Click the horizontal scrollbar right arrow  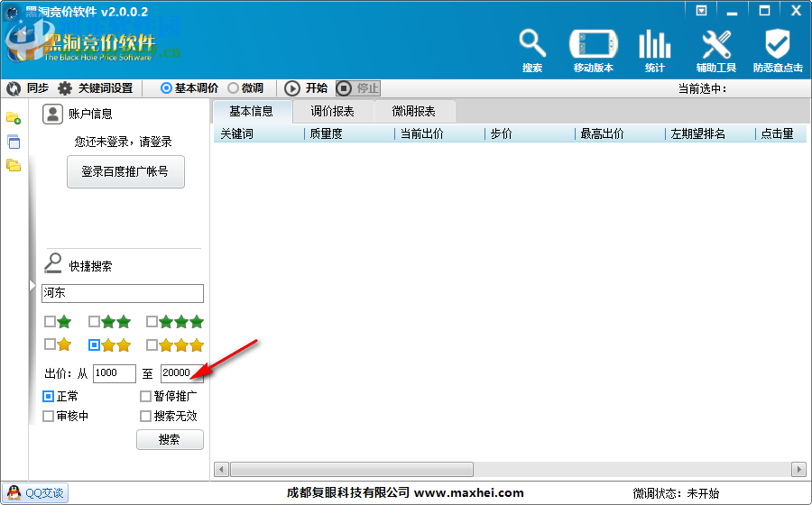(x=798, y=469)
